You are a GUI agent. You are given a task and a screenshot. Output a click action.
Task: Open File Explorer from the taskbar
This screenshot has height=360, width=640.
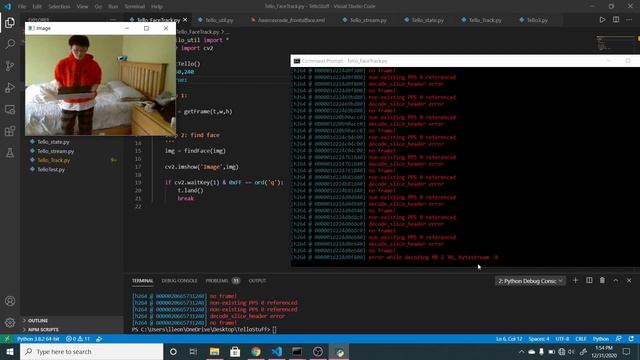point(214,351)
